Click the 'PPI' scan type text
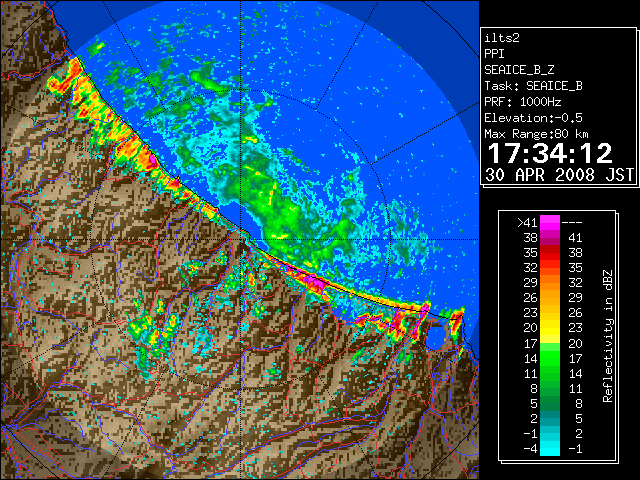640x480 pixels. click(x=494, y=54)
